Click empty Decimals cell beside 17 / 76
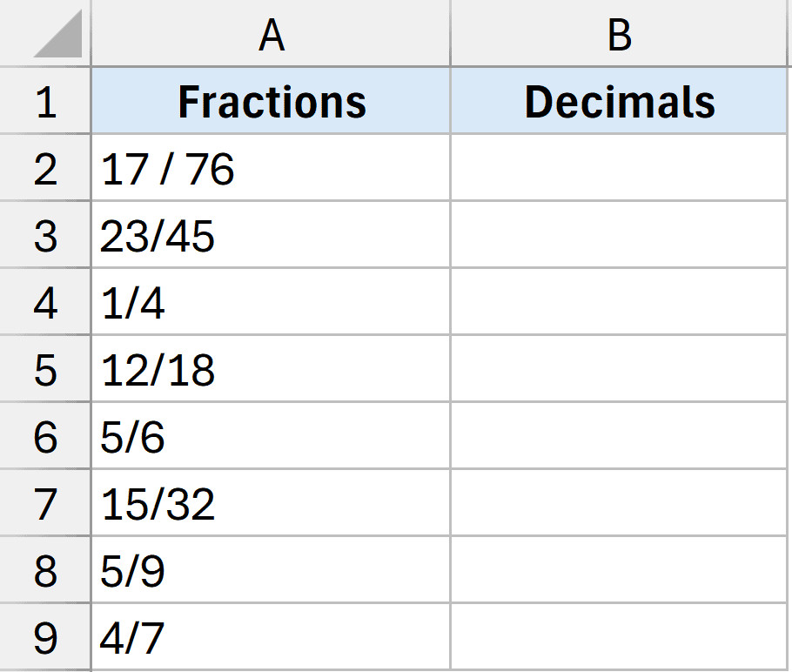792x672 pixels. 619,169
